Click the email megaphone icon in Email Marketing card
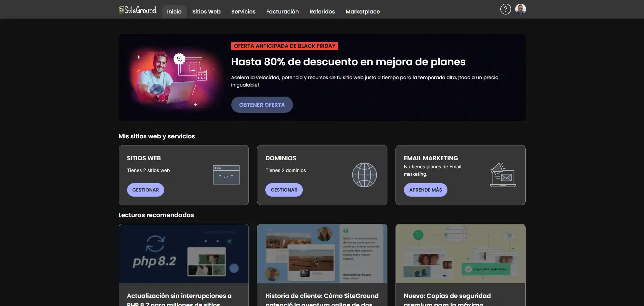Viewport: 644px width, 306px height. point(503,175)
